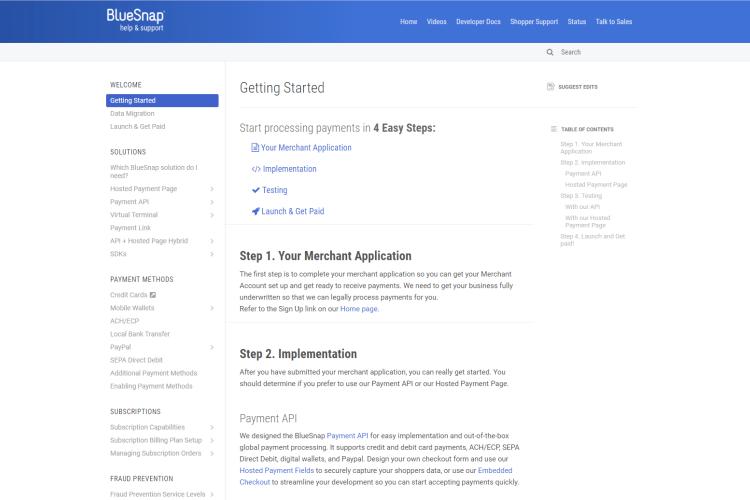Screen dimensions: 750x500
Task: Jump to With our API in contents
Action: (582, 207)
